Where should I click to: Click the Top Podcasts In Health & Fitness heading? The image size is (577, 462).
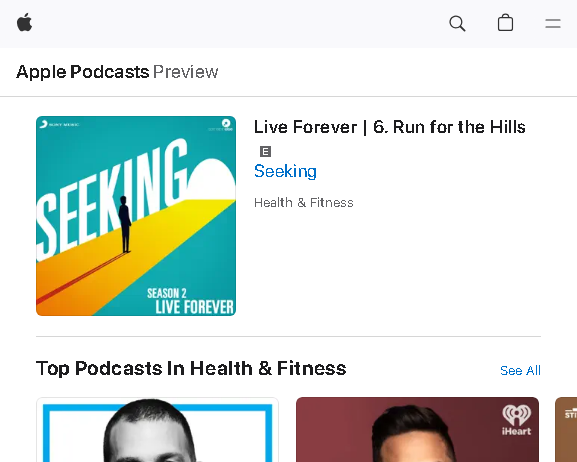(x=191, y=368)
